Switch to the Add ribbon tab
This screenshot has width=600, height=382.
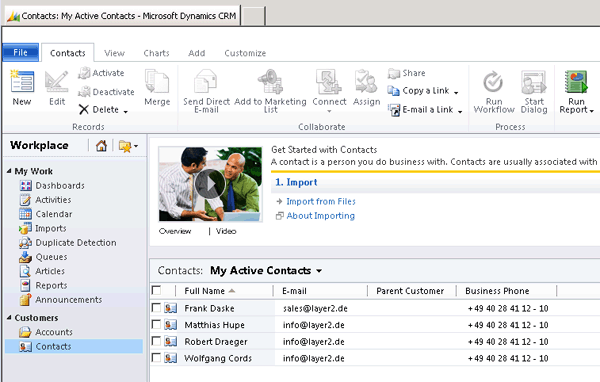[197, 53]
